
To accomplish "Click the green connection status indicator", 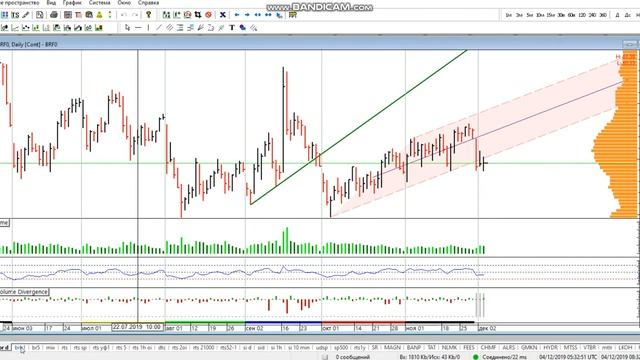I will (x=476, y=357).
